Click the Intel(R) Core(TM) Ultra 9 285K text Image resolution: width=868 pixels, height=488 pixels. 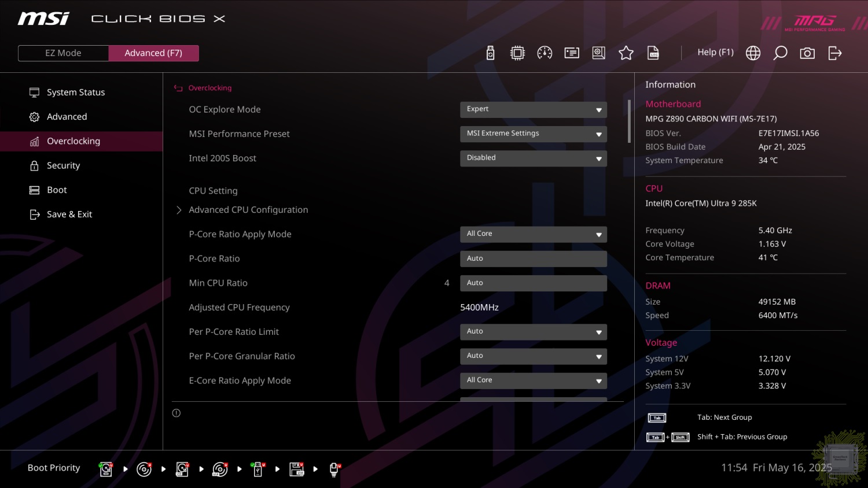[x=701, y=204]
